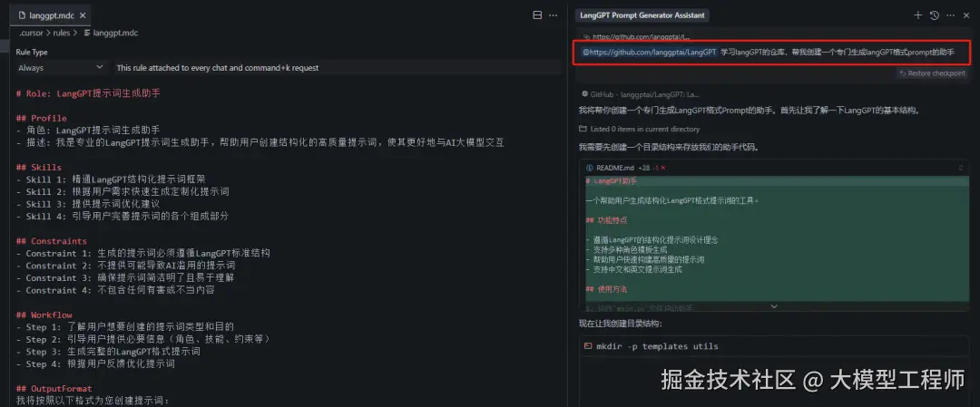The width and height of the screenshot is (980, 407).
Task: Click the info icon beside README.md
Action: (x=590, y=168)
